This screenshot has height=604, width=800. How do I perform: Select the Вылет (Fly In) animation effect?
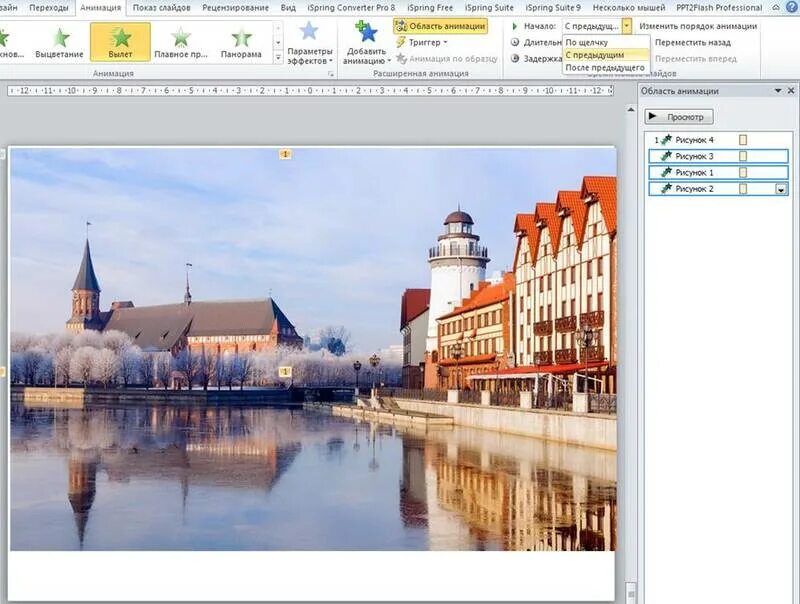(x=120, y=43)
